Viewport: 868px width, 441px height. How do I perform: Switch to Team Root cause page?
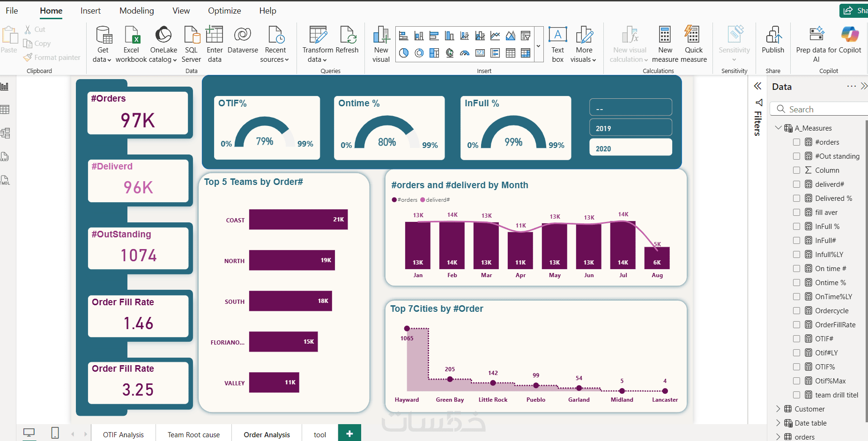point(193,434)
